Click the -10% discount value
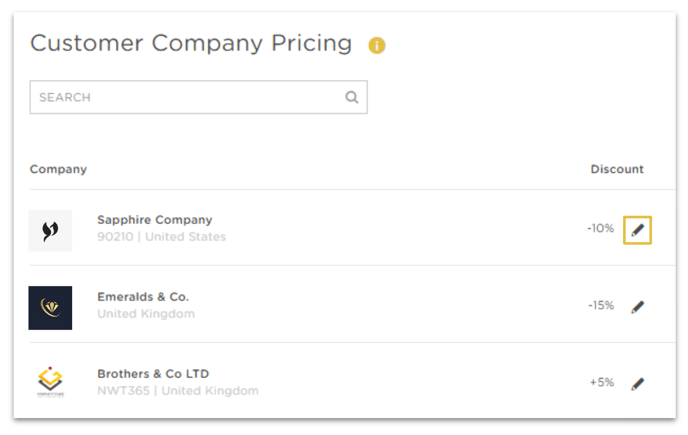688x435 pixels. click(x=600, y=228)
